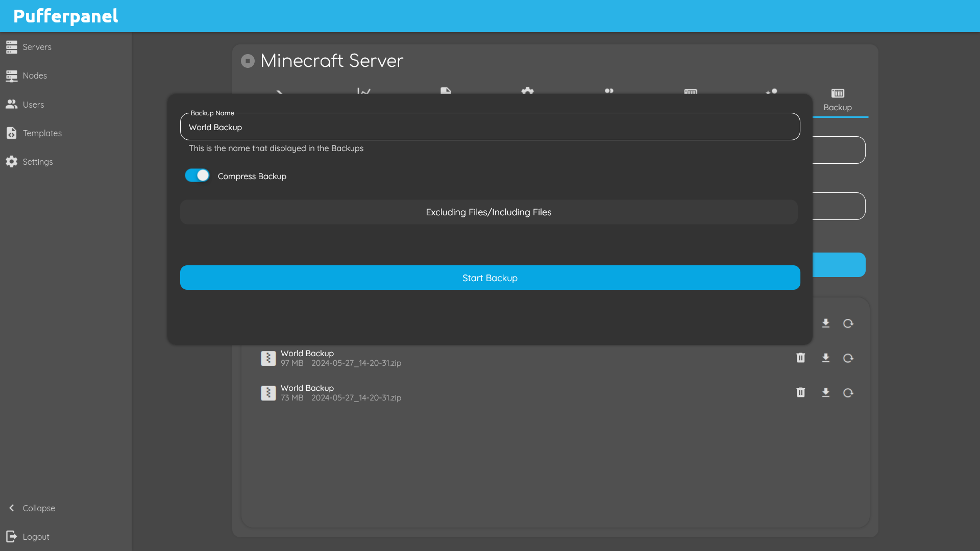This screenshot has width=980, height=551.
Task: Open Nodes from sidebar
Action: click(34, 76)
